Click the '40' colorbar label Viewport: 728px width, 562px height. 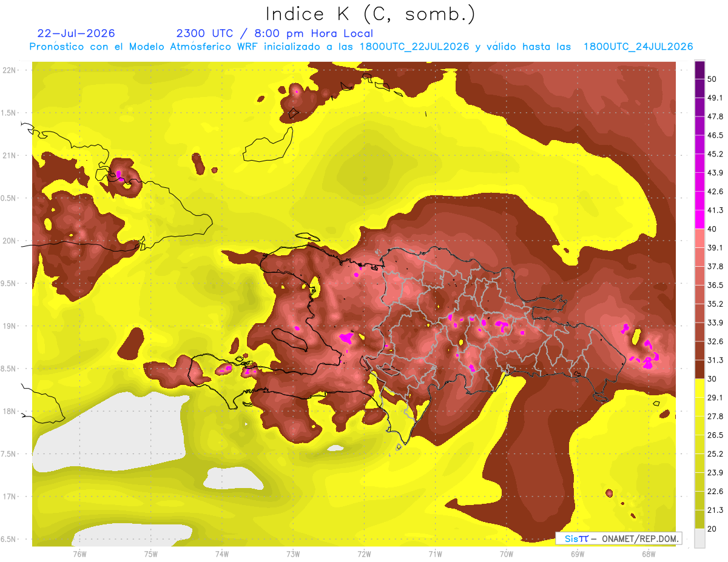(x=712, y=229)
